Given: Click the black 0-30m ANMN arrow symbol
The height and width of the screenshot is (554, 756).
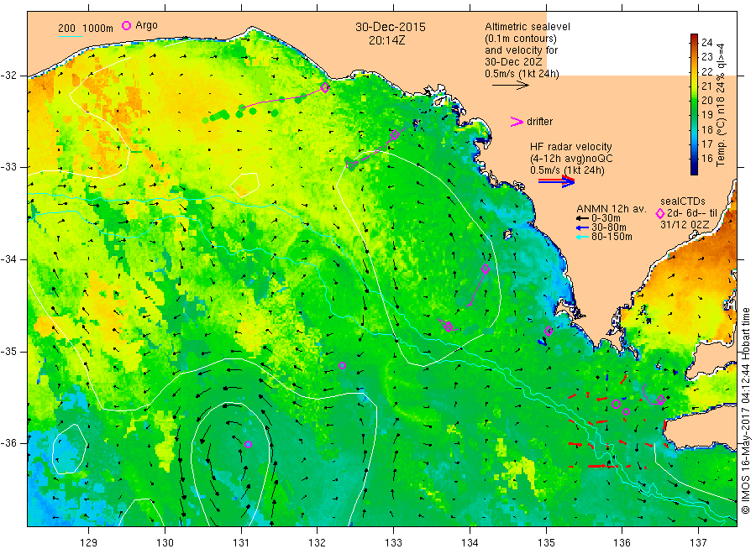Looking at the screenshot, I should pos(582,218).
